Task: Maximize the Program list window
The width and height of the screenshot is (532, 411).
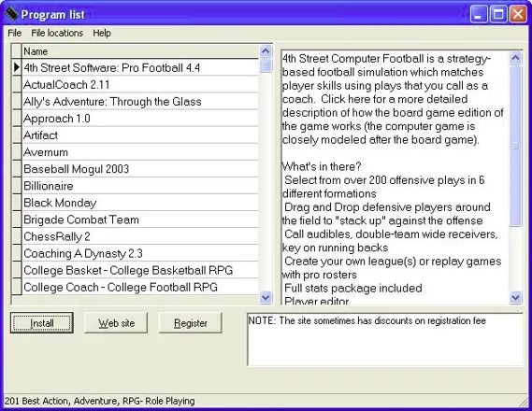Action: tap(498, 14)
